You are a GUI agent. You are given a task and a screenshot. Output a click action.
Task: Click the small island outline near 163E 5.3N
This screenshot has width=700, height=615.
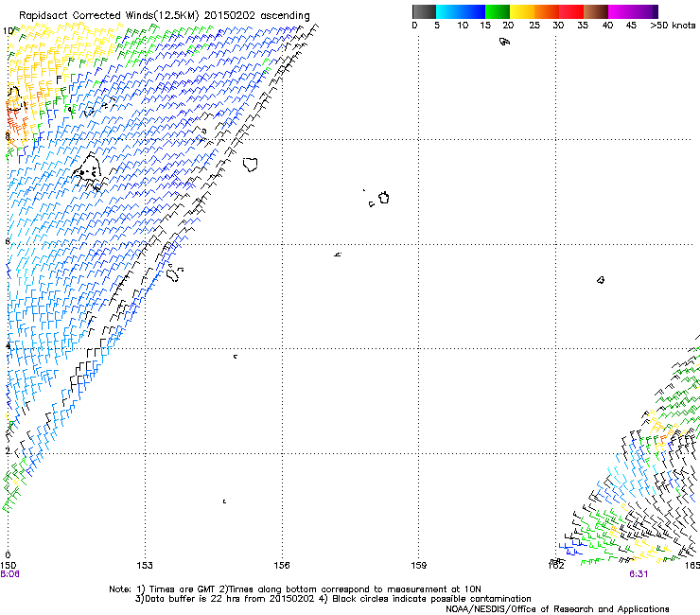point(601,280)
